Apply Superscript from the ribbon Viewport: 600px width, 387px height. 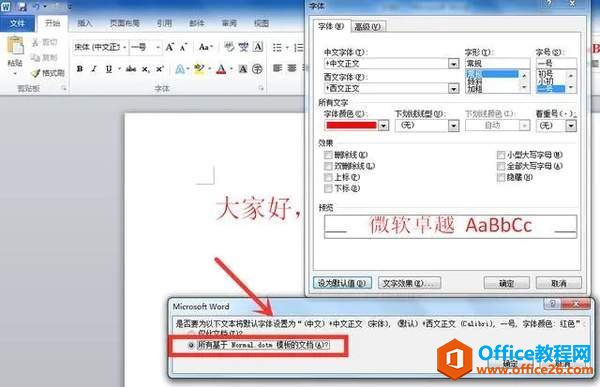pos(160,69)
